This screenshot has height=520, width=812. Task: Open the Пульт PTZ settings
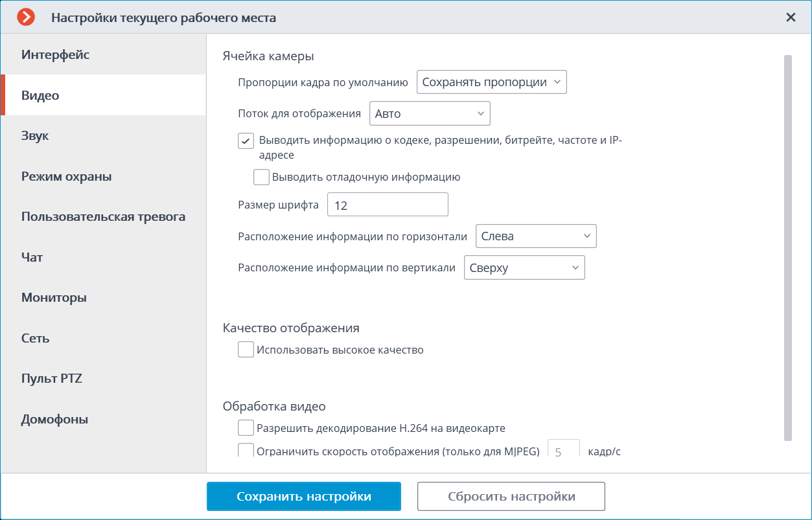[x=52, y=379]
